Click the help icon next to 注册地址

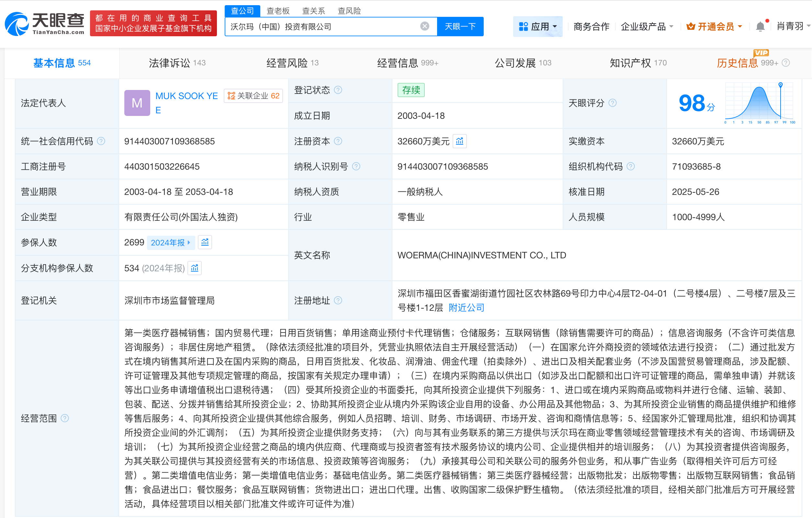tap(339, 300)
